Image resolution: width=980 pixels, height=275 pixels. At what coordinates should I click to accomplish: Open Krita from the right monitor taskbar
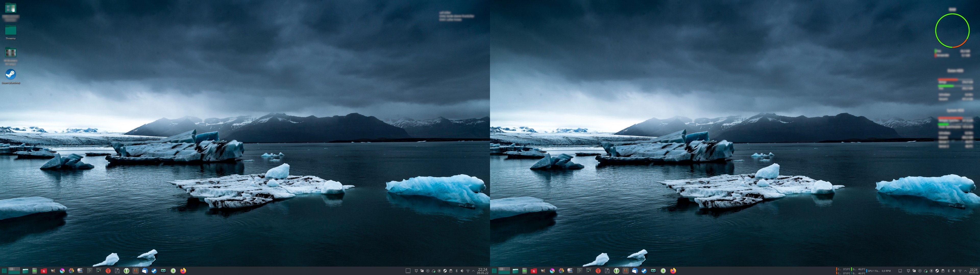(x=552, y=271)
